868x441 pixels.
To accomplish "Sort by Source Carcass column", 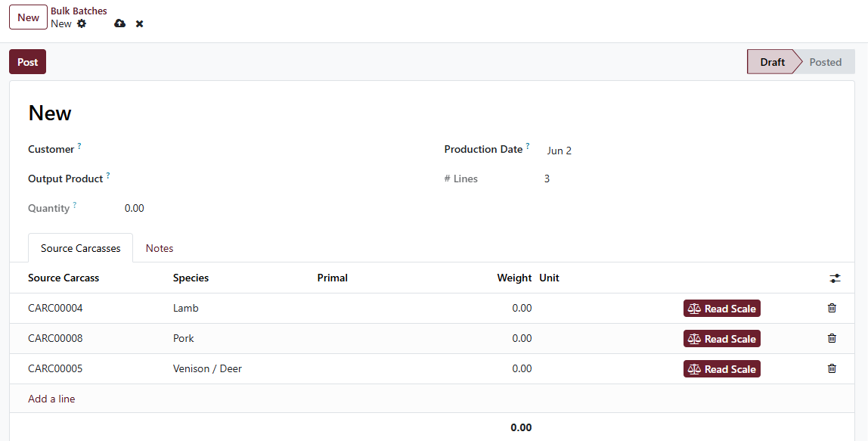I will coord(64,278).
